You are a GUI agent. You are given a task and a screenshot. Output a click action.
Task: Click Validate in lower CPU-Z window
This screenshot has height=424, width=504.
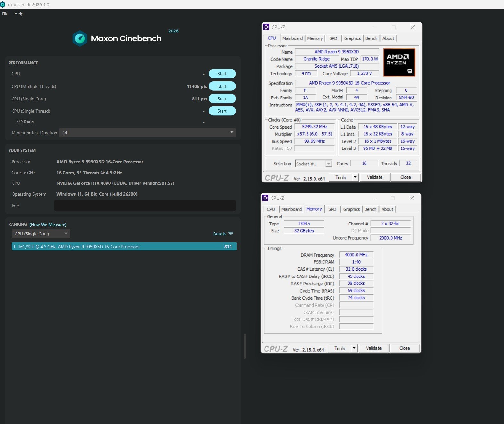coord(374,348)
